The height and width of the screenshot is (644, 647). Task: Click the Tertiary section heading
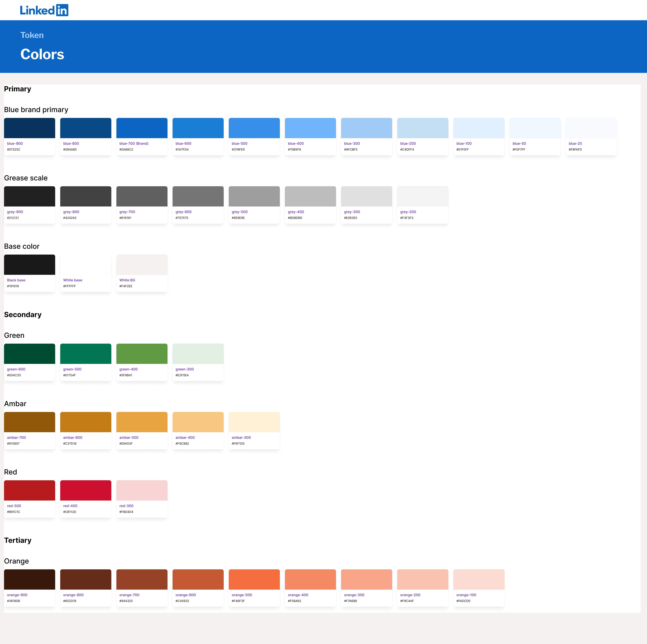tap(18, 541)
